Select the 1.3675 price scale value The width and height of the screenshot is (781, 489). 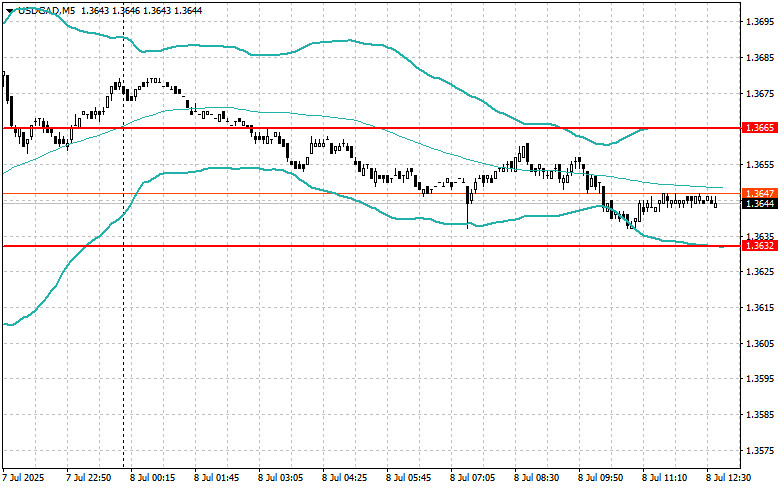click(x=760, y=94)
